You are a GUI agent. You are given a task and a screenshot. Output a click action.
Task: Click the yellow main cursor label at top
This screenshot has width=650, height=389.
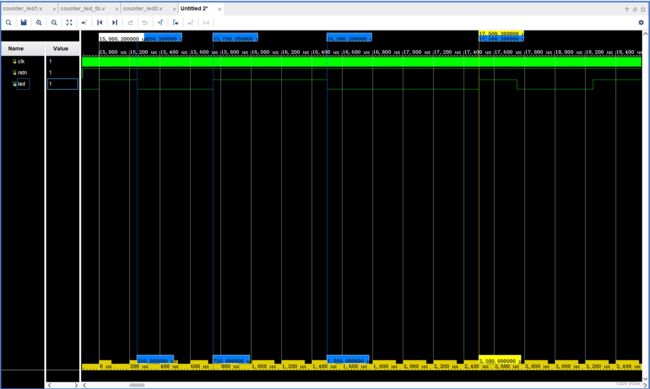pyautogui.click(x=501, y=33)
